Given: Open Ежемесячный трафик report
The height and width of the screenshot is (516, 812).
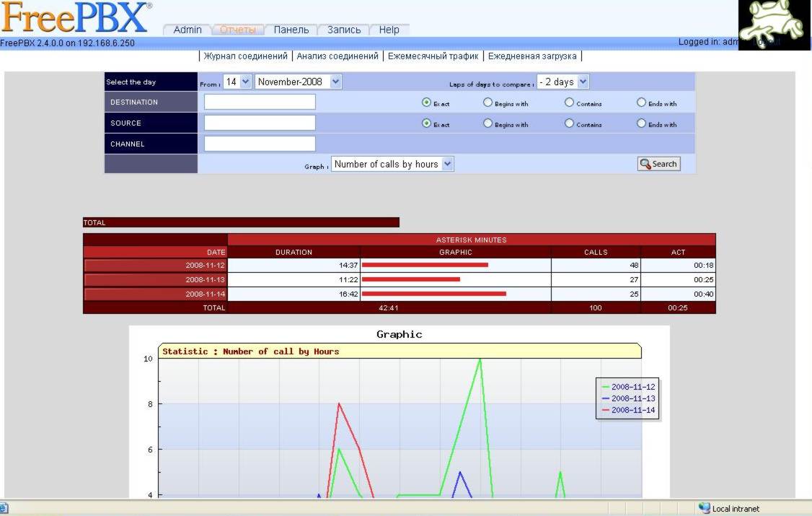Looking at the screenshot, I should (x=433, y=56).
